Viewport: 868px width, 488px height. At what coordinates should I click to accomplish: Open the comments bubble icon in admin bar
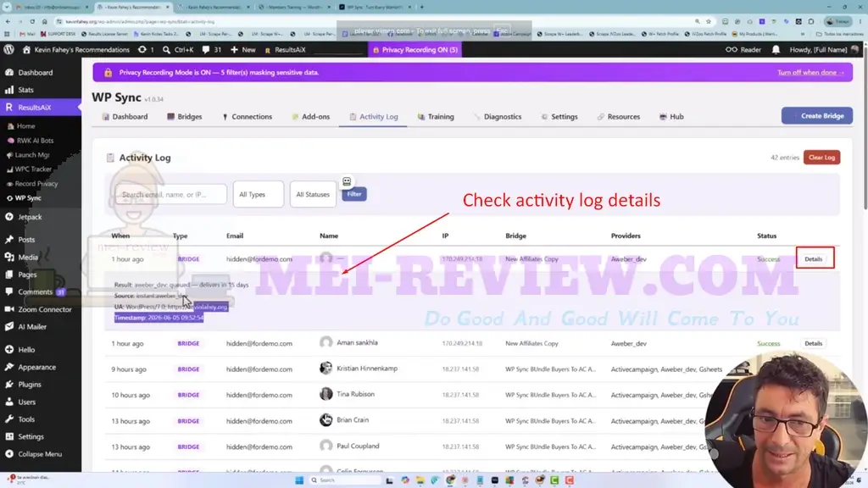pos(206,49)
